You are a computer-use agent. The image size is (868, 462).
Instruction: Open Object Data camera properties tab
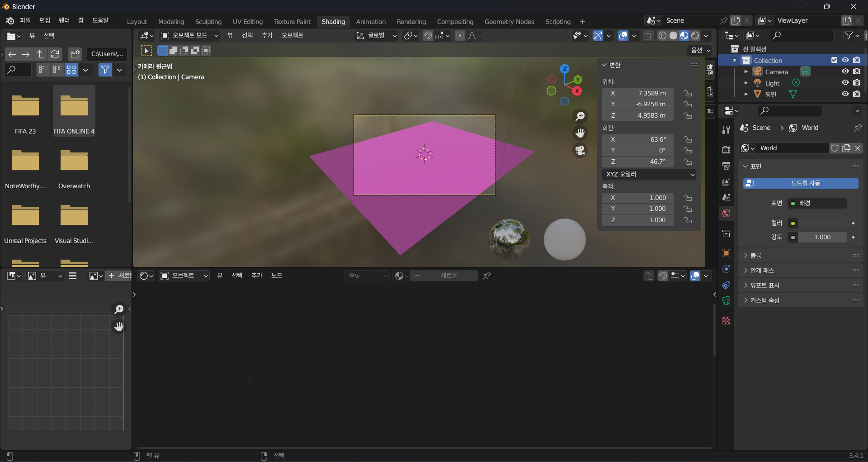click(x=726, y=300)
